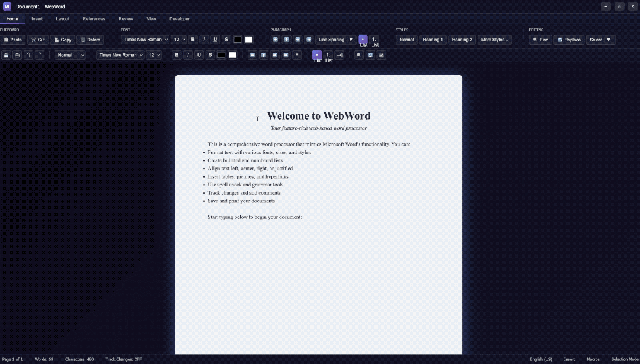This screenshot has height=364, width=640.
Task: Open the View tab
Action: click(152, 19)
